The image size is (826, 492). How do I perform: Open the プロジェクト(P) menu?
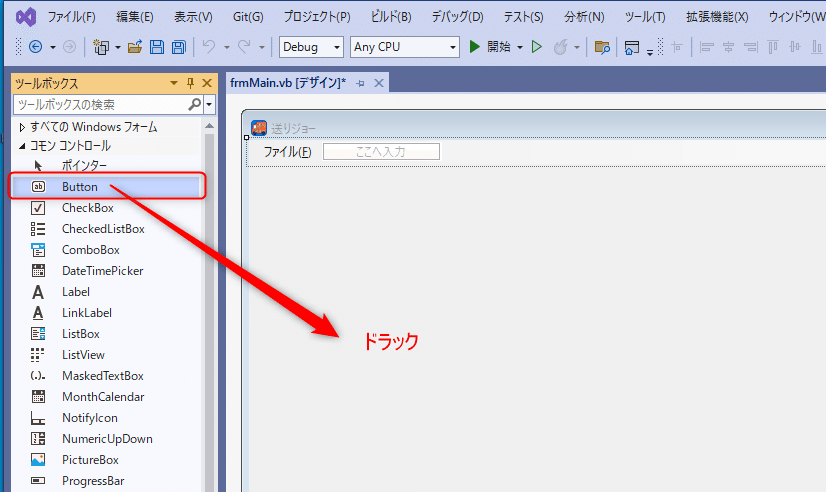(317, 17)
